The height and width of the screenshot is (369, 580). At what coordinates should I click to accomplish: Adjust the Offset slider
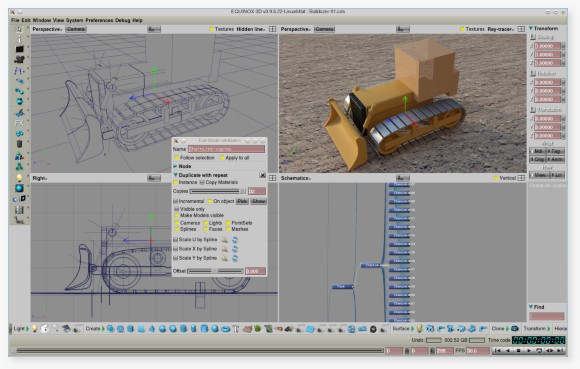tap(215, 271)
